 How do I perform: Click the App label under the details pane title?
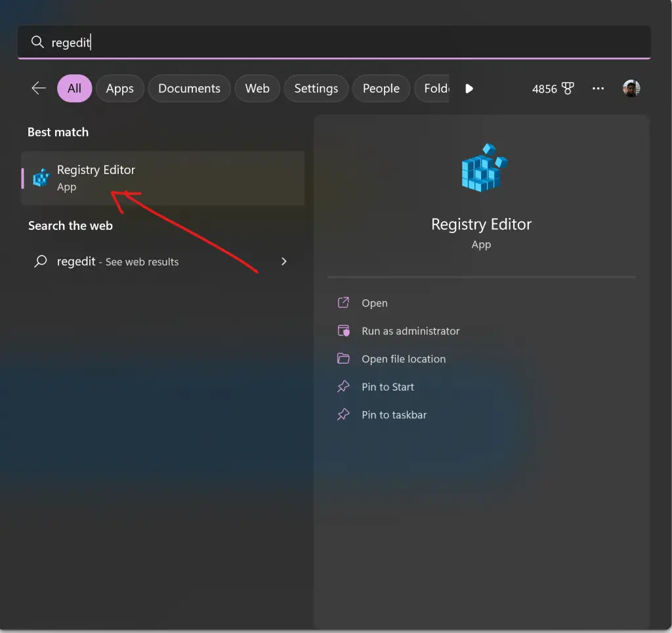coord(481,244)
